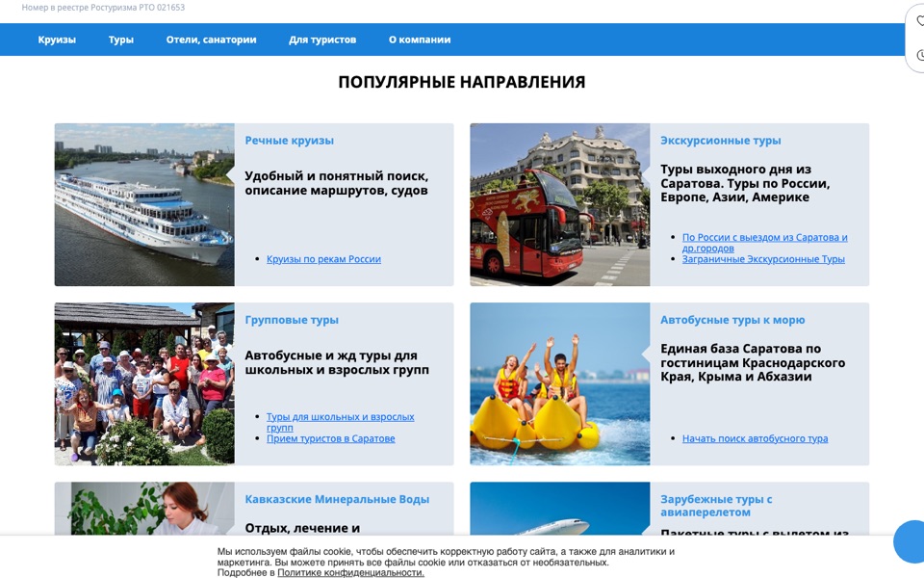This screenshot has width=924, height=578.
Task: Follow Начать поиск автобусного тура link
Action: tap(755, 438)
